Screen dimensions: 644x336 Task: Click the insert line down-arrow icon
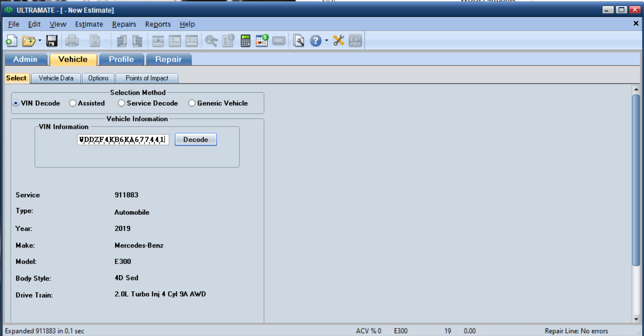click(x=158, y=41)
